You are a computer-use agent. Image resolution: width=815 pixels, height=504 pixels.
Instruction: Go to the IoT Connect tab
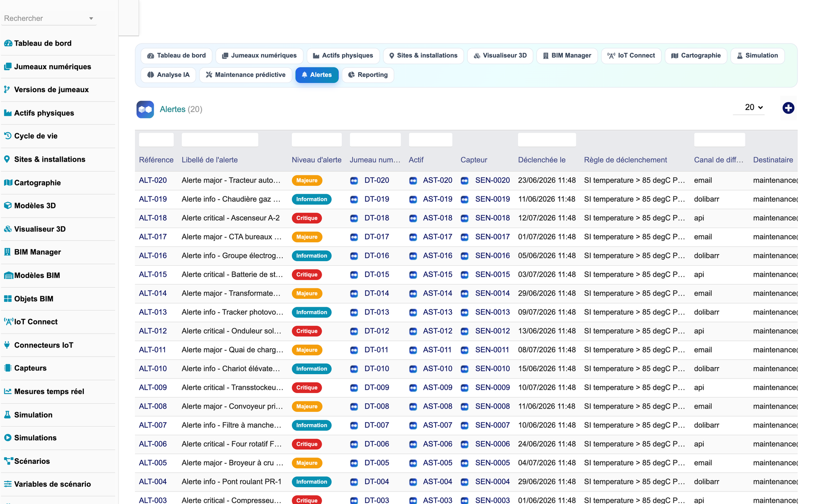631,56
